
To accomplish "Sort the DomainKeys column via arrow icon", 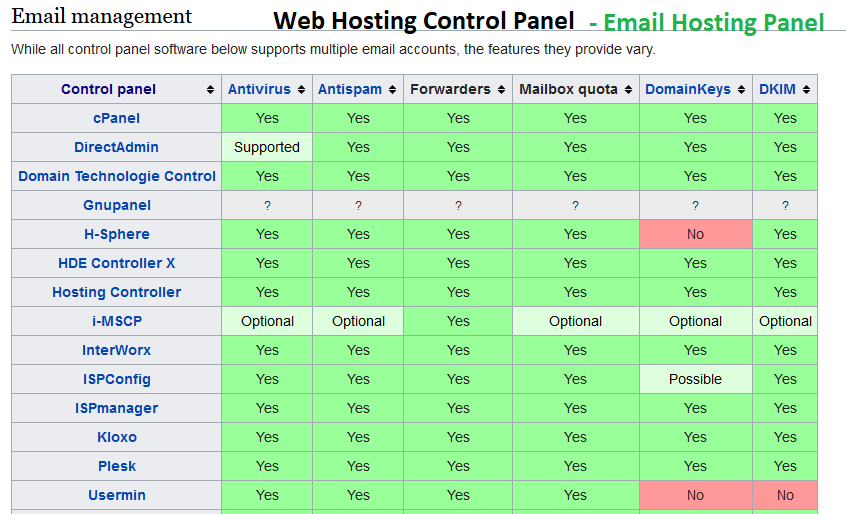I will 741,90.
